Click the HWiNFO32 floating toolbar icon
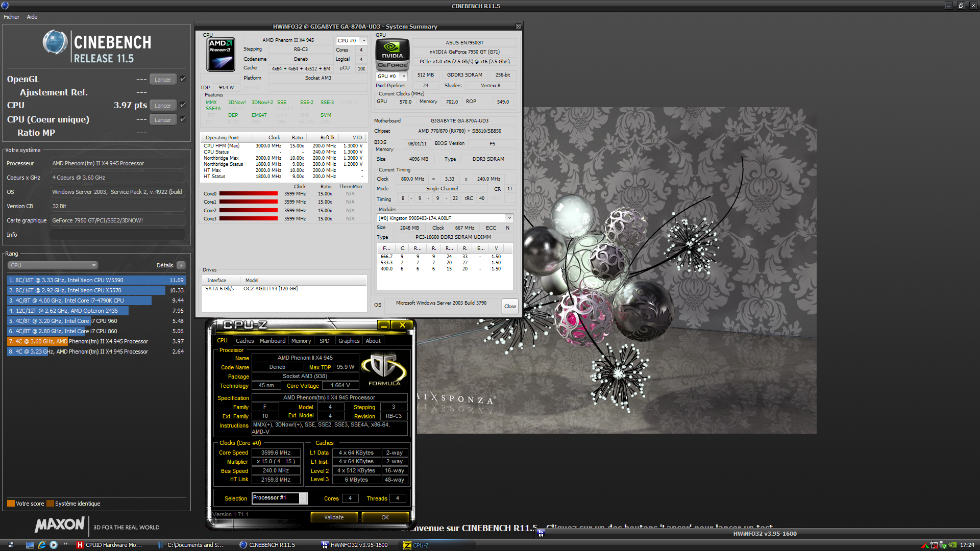 point(541,534)
